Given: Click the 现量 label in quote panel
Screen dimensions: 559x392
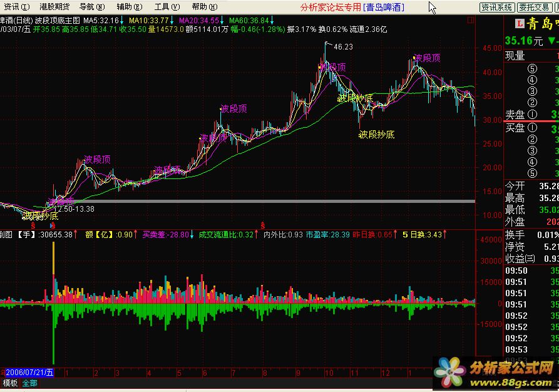Looking at the screenshot, I should click(x=515, y=56).
